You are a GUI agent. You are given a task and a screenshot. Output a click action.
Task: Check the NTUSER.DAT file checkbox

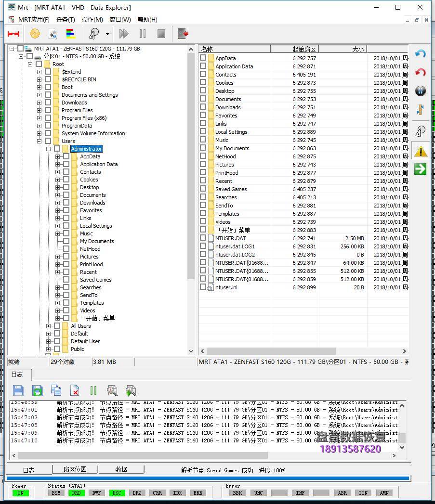(x=203, y=237)
